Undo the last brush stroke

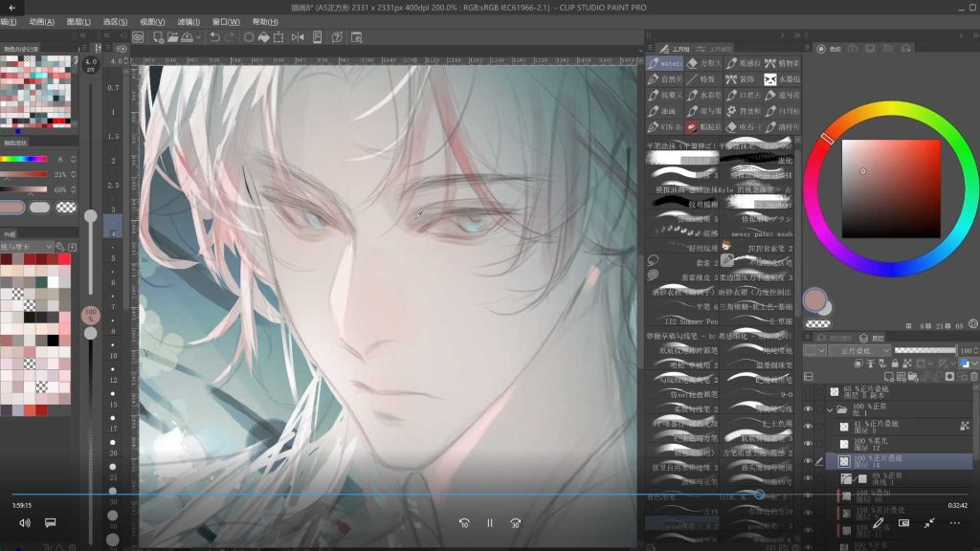[x=214, y=37]
